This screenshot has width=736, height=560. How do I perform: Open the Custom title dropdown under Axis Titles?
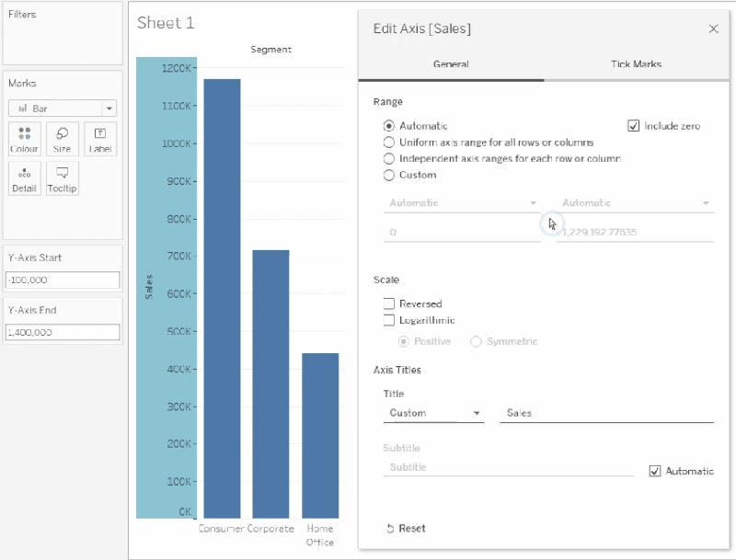pos(433,413)
